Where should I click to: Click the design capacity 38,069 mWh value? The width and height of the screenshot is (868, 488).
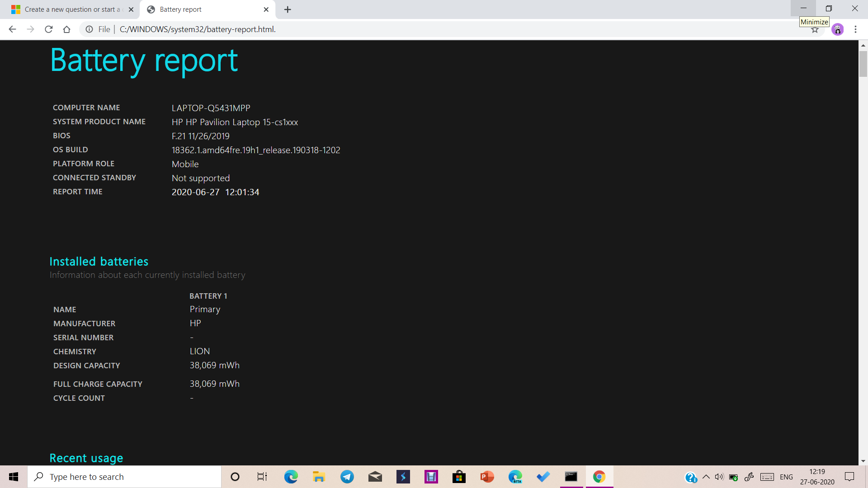pyautogui.click(x=214, y=365)
